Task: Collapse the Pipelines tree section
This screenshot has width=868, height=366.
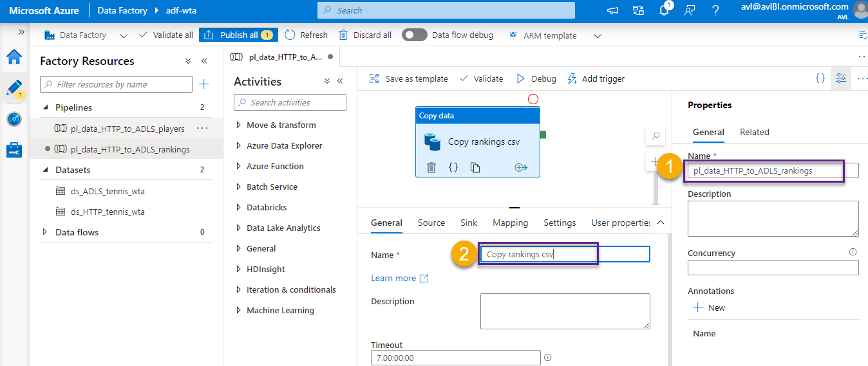Action: 45,107
